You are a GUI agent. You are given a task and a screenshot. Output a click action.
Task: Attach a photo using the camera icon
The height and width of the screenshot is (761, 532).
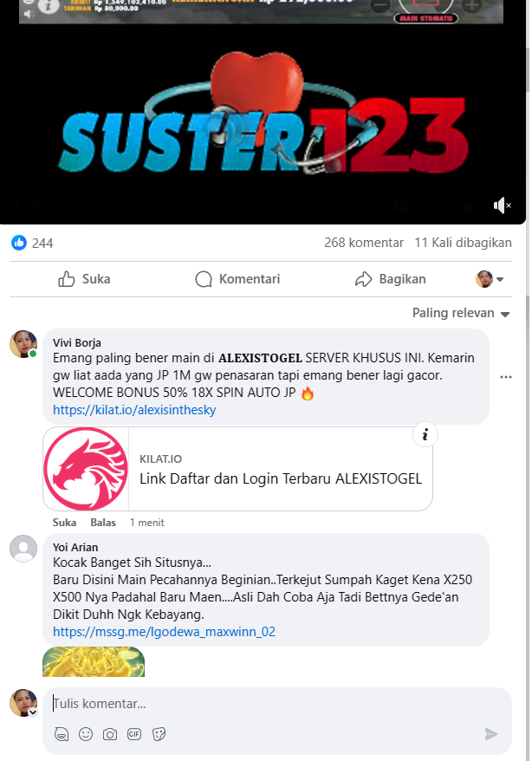coord(110,734)
